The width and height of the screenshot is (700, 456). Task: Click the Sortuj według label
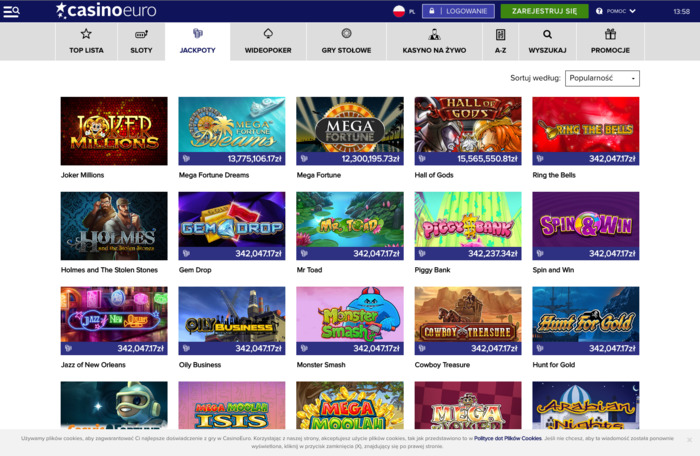pos(535,78)
